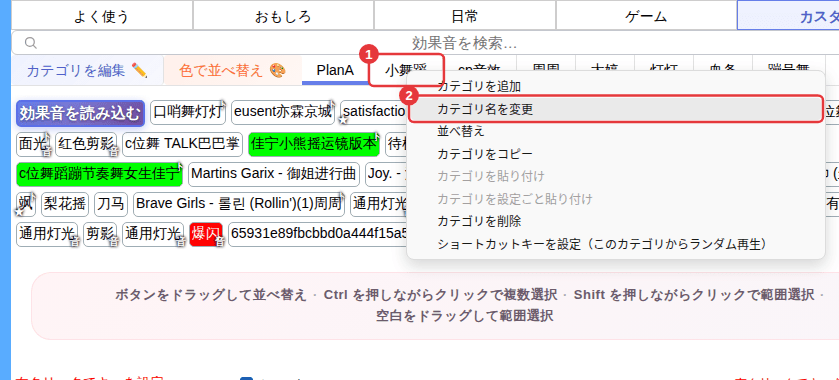Choose カテゴリ名を変更 in the context menu

click(x=615, y=109)
